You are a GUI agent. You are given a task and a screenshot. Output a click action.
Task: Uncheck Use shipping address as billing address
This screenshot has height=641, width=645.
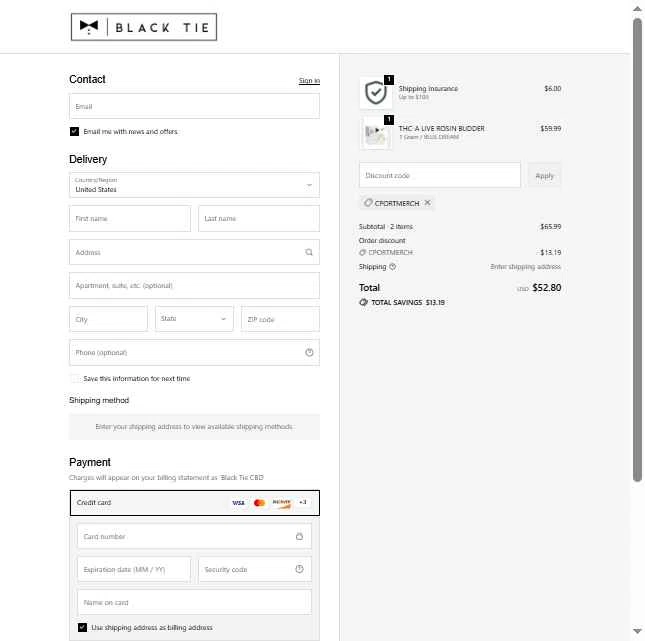pos(82,627)
